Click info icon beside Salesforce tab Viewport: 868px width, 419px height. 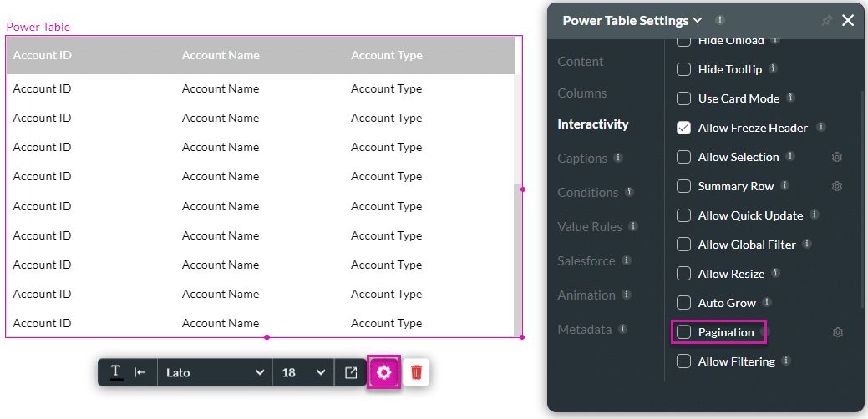coord(626,260)
